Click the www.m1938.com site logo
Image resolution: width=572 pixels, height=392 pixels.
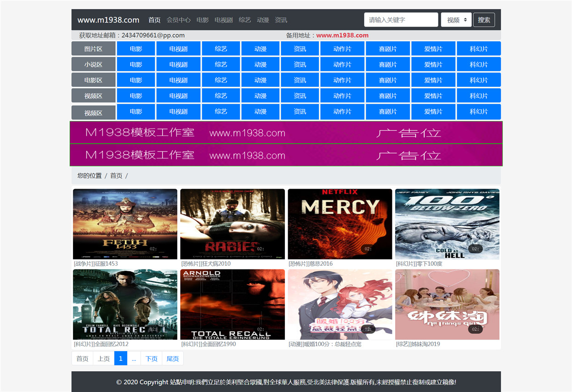tap(108, 20)
